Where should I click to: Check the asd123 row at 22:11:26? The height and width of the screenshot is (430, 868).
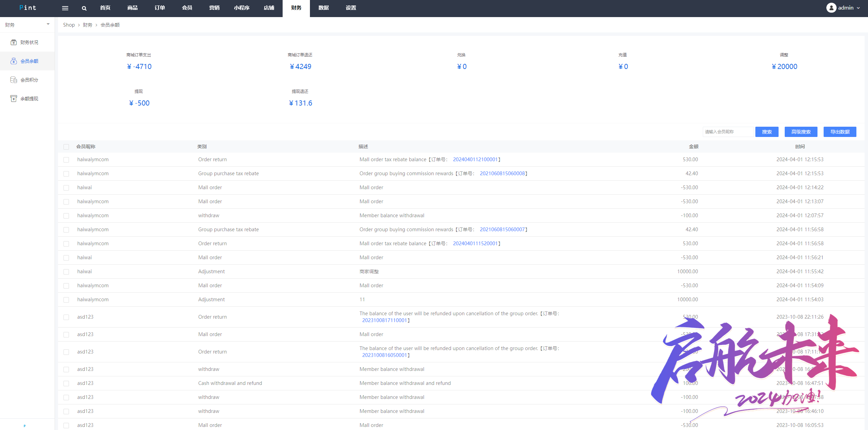66,317
